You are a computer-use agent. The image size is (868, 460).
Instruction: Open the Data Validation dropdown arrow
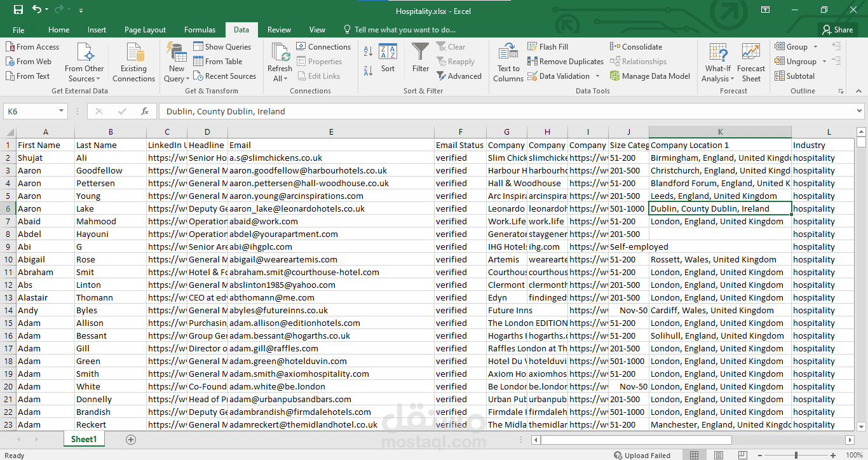(597, 76)
